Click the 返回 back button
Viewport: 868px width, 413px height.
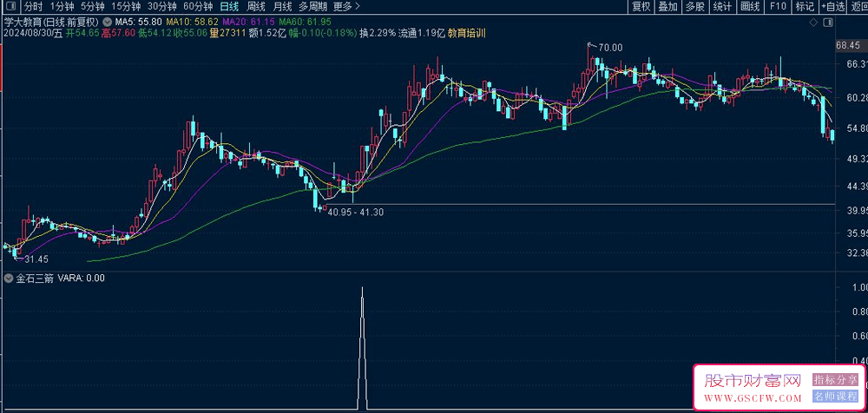point(858,7)
